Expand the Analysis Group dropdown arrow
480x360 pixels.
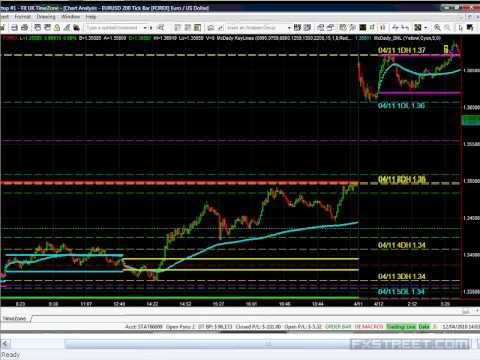289,28
